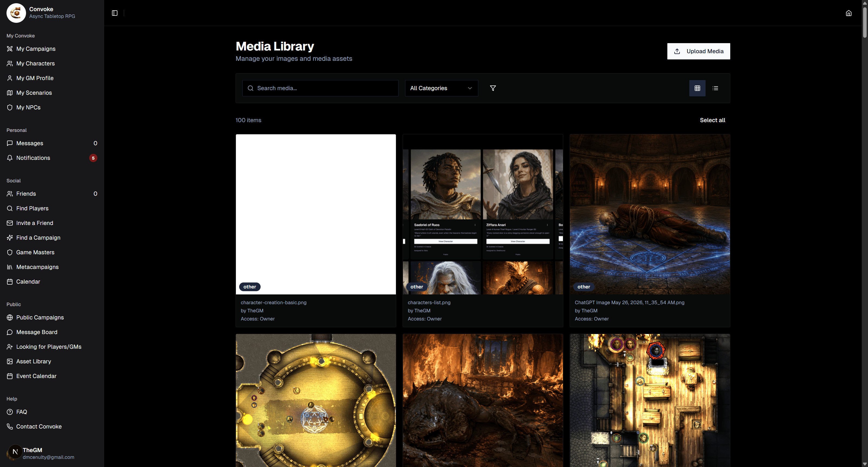Open the ChatGPT Image May 26 thumbnail
The width and height of the screenshot is (868, 467).
(650, 214)
